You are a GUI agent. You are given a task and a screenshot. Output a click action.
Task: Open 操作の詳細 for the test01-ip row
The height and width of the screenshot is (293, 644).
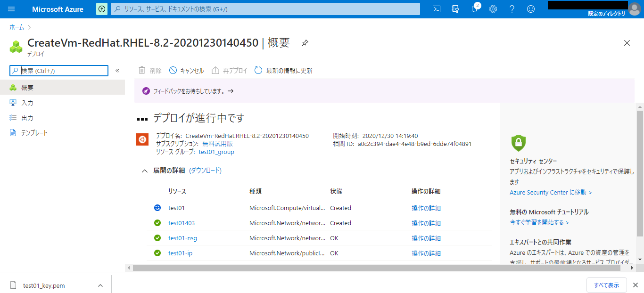point(426,253)
